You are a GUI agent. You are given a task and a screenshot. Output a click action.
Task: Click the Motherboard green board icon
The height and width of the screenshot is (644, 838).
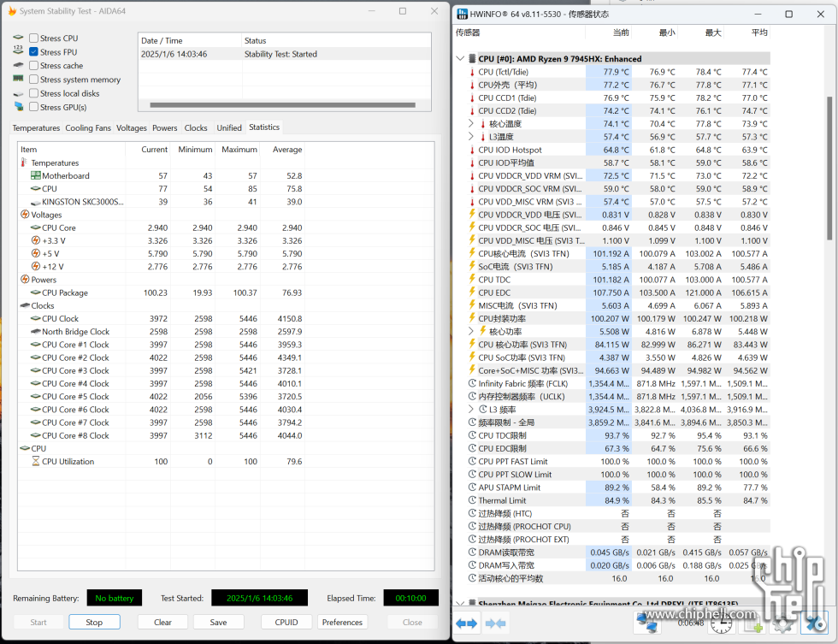tap(36, 175)
